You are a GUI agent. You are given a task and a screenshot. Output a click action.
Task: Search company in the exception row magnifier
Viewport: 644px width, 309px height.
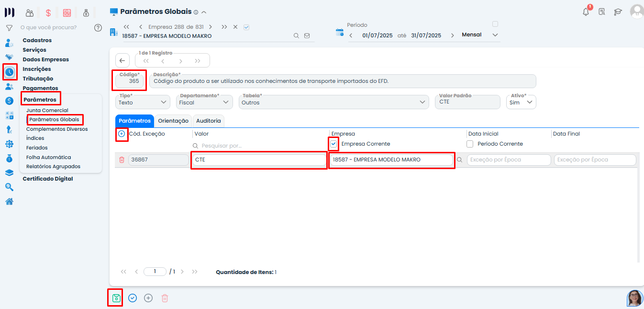(460, 160)
